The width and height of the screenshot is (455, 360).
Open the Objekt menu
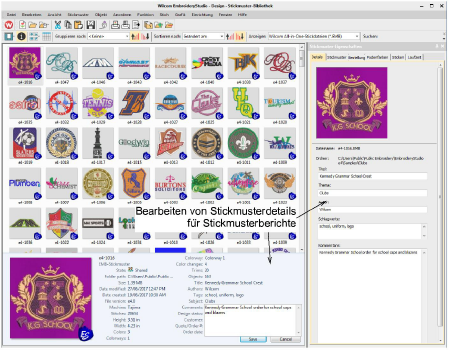click(101, 15)
